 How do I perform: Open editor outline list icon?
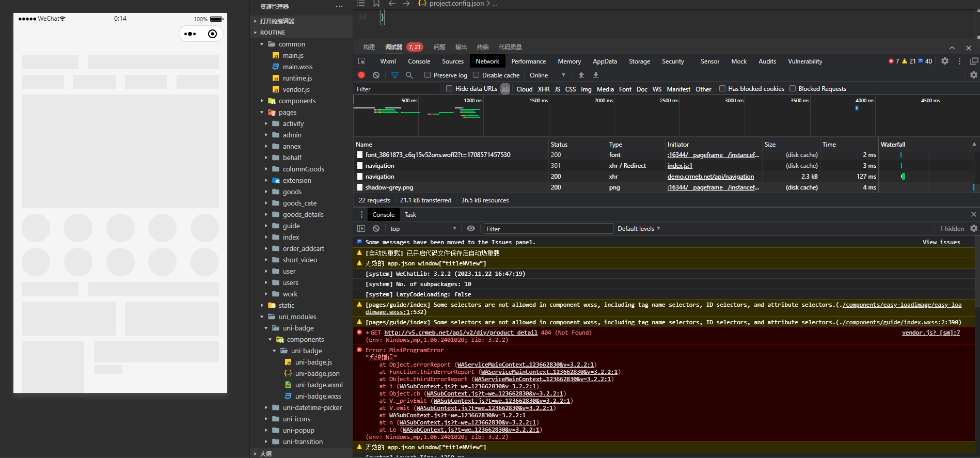tap(361, 3)
